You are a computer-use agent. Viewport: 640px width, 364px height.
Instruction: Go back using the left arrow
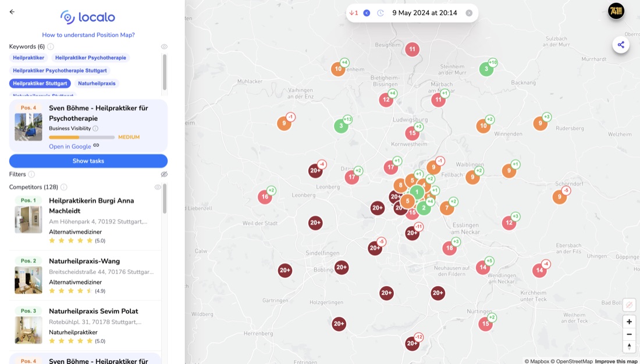(x=12, y=12)
